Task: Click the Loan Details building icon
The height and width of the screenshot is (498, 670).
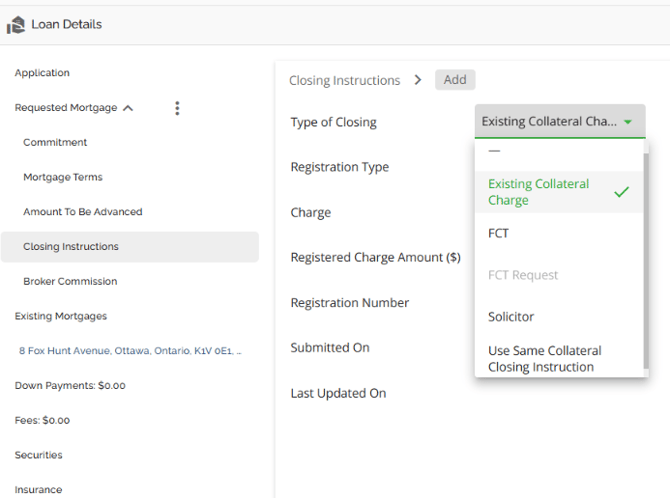Action: (x=16, y=25)
